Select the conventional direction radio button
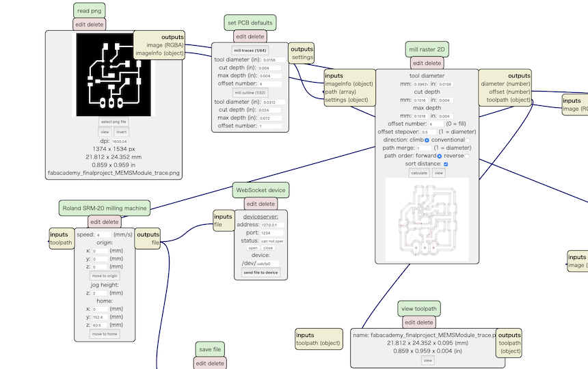 [x=468, y=140]
